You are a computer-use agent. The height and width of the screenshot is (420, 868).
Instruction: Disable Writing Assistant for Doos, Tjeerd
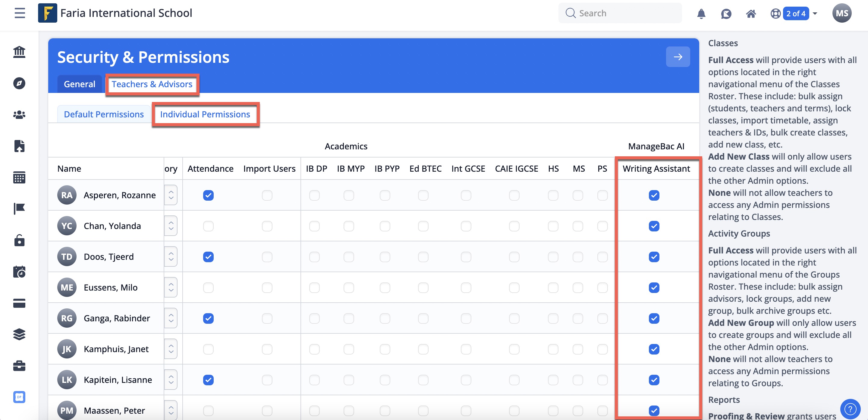click(654, 257)
